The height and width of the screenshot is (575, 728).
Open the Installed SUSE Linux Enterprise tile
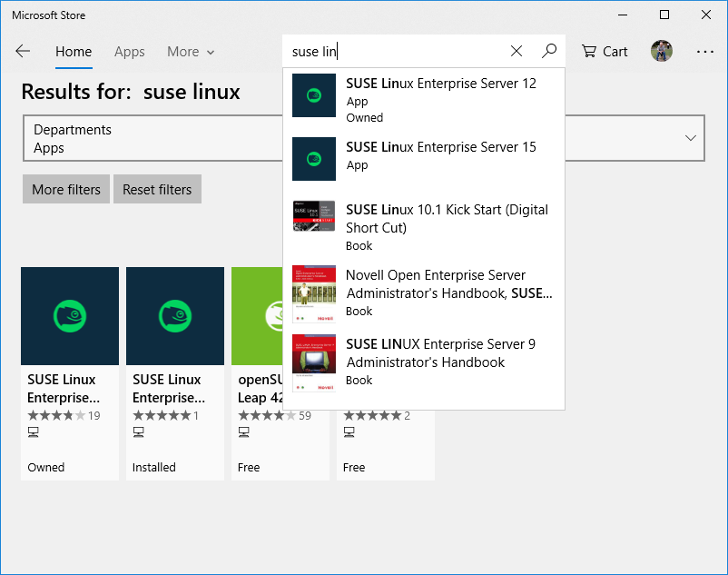click(175, 373)
